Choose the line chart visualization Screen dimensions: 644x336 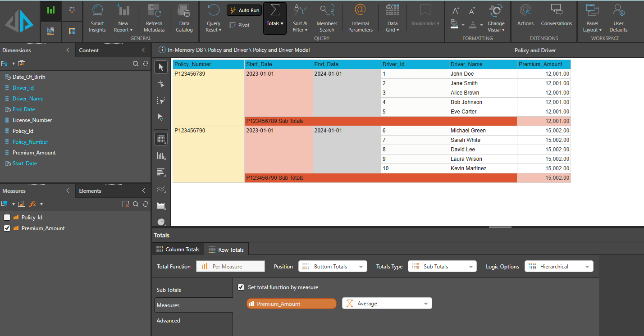(161, 189)
